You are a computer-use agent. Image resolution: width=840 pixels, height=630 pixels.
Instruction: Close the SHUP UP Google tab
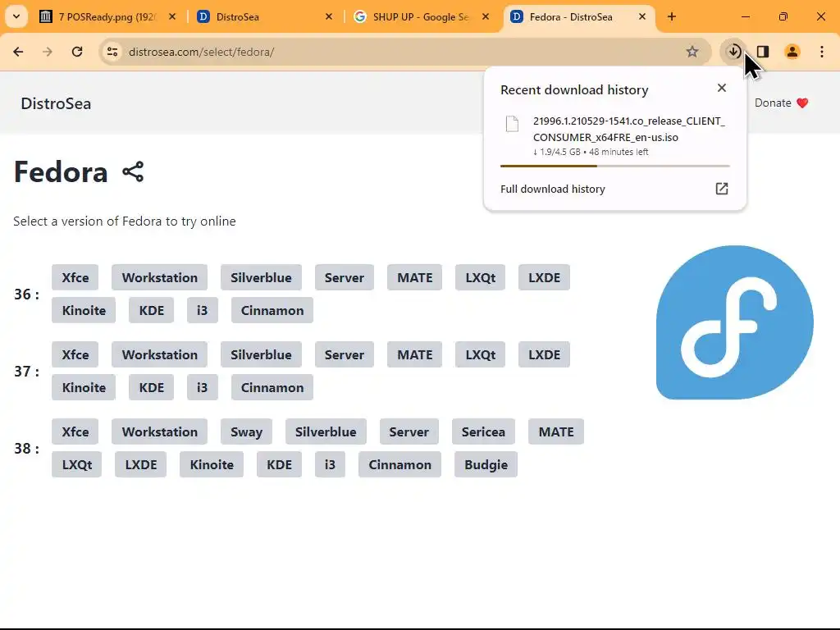pos(486,17)
